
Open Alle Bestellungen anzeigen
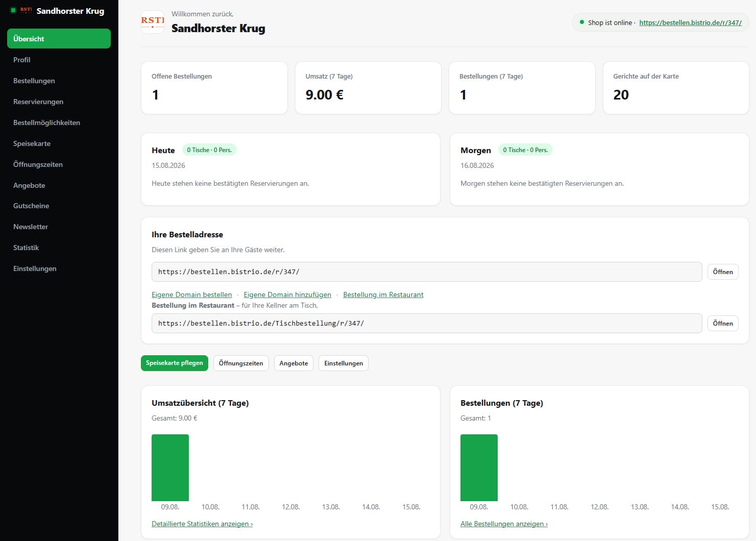[x=504, y=524]
